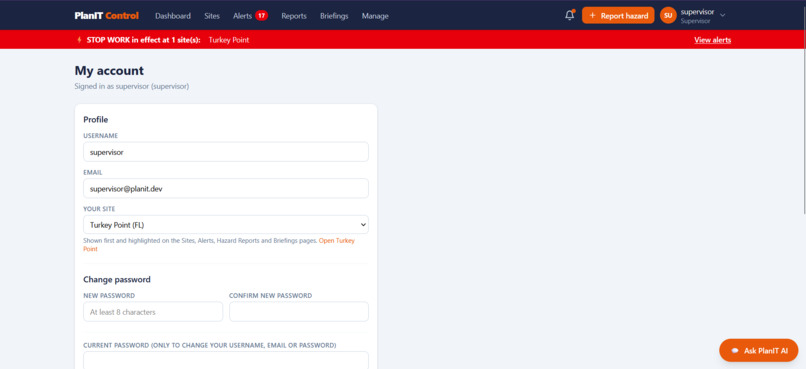Click the Ask PlanIT AI chat bubble icon
Image resolution: width=806 pixels, height=369 pixels.
(735, 350)
